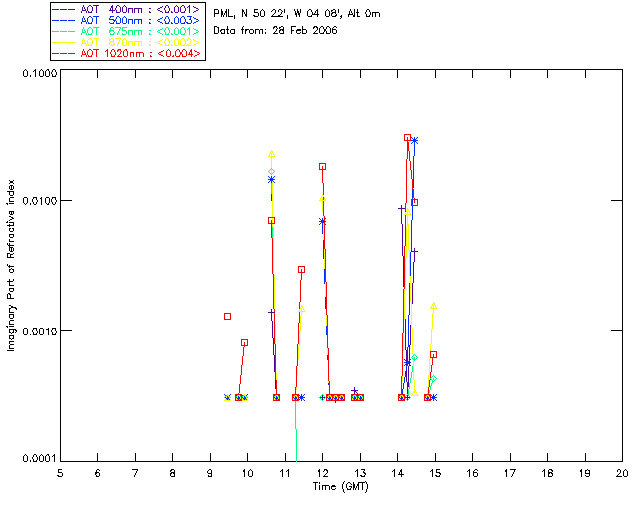Screen dimensions: 640x512
Task: Select the blue asterisk peak at time 12
Action: pos(322,222)
